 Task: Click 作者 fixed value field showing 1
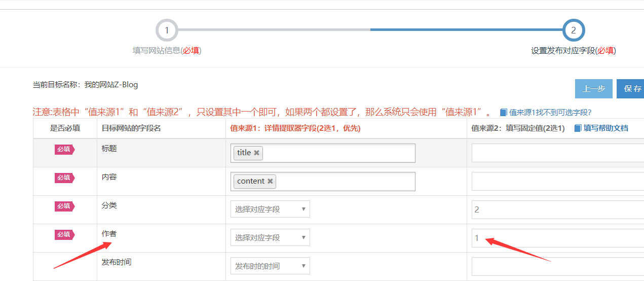pyautogui.click(x=558, y=238)
